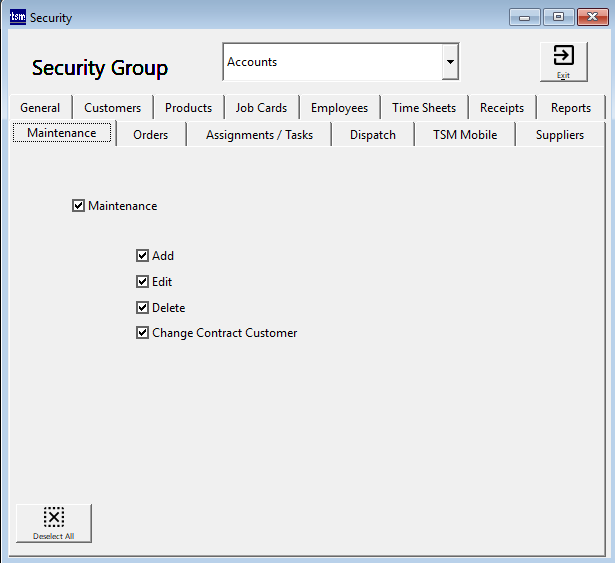
Task: Toggle Change Contract Customer checkbox
Action: click(x=143, y=333)
